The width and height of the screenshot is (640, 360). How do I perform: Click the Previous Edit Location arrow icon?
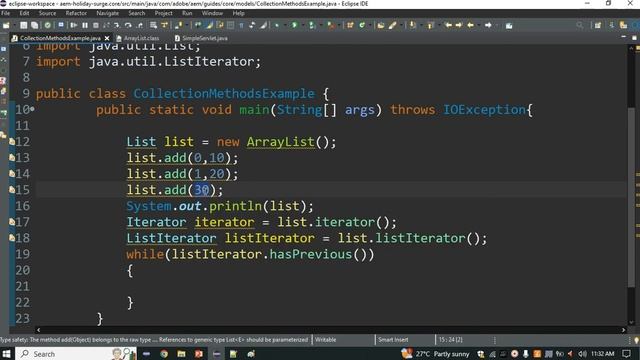coord(448,25)
